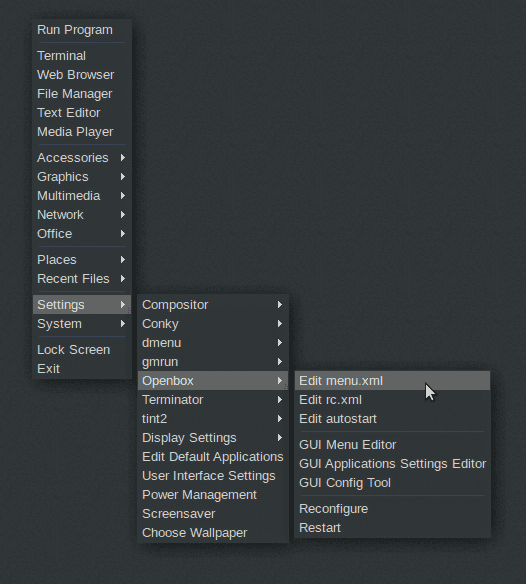Select Exit in the root menu
526x584 pixels.
(x=82, y=369)
